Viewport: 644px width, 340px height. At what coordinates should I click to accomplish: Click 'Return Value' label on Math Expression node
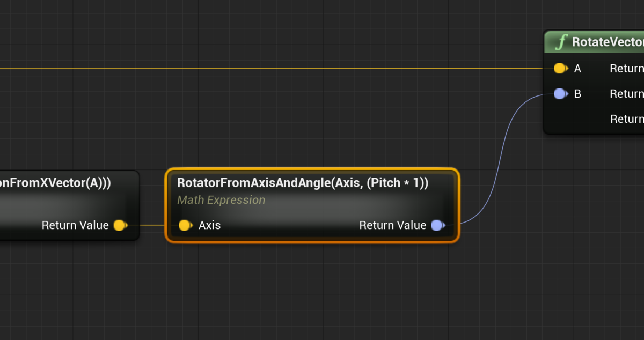pyautogui.click(x=392, y=225)
